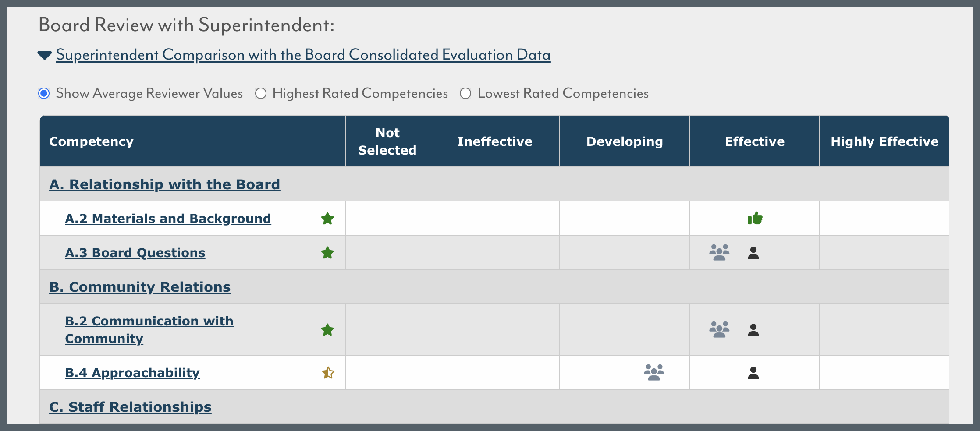Click the group icon in B.4 Approachability Developing column
Viewport: 980px width, 431px height.
tap(653, 372)
